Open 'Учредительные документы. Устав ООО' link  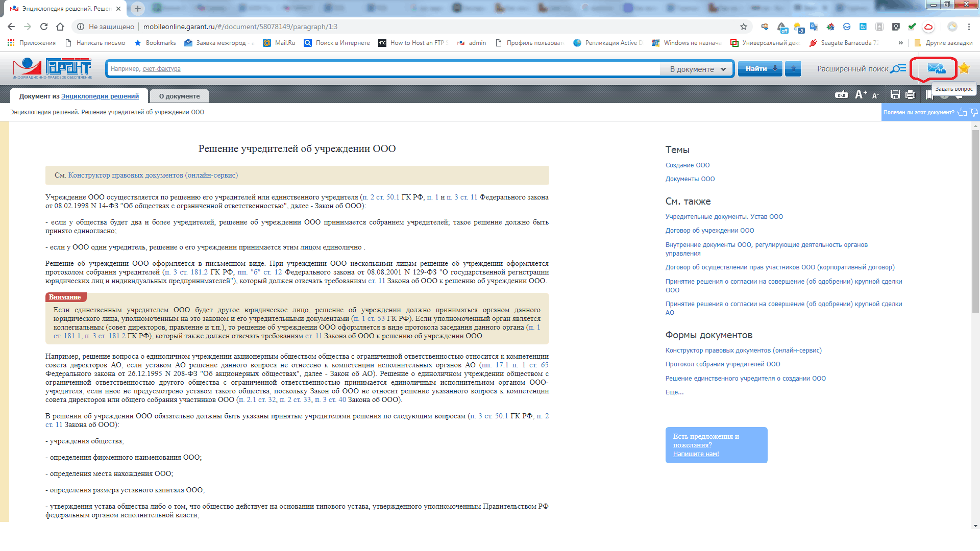724,217
